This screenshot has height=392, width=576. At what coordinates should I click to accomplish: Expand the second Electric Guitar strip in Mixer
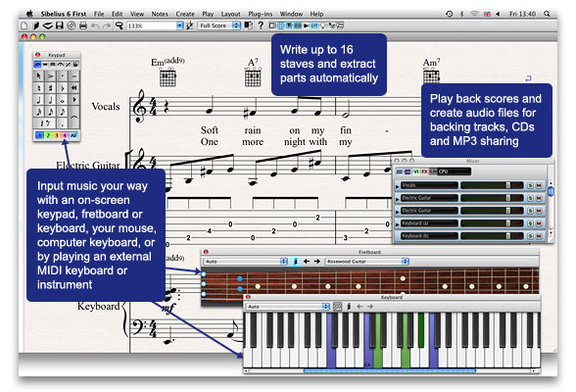click(x=397, y=212)
